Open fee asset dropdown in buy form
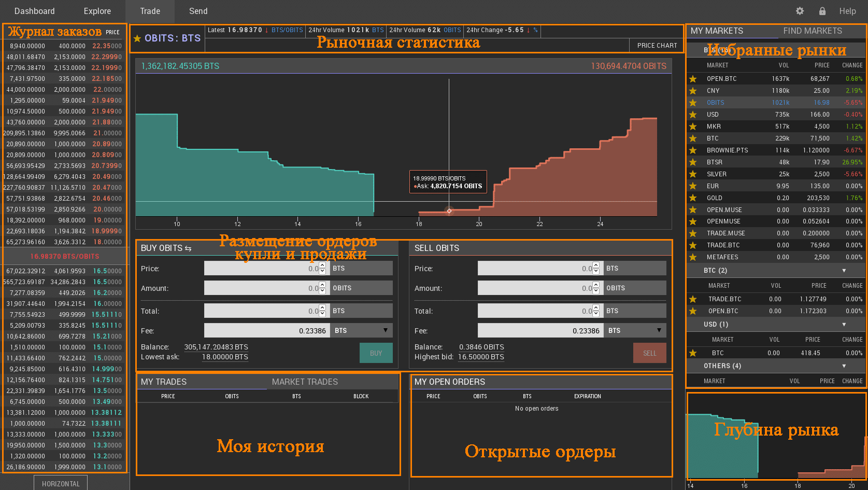This screenshot has width=868, height=490. pos(362,330)
